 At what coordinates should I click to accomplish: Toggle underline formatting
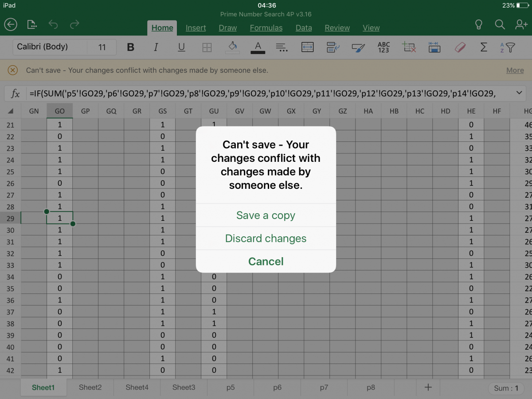pyautogui.click(x=181, y=47)
